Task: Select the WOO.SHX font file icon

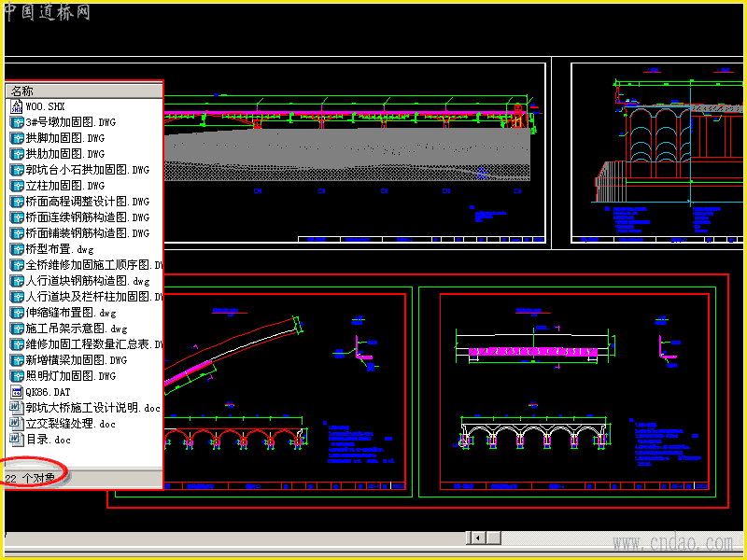Action: (x=17, y=106)
